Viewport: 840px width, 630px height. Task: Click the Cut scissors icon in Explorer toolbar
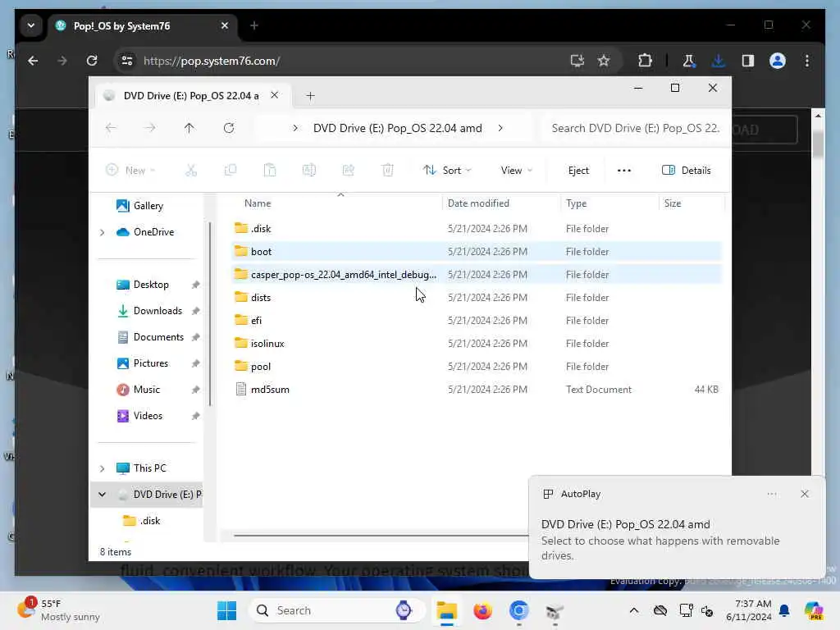(x=190, y=171)
